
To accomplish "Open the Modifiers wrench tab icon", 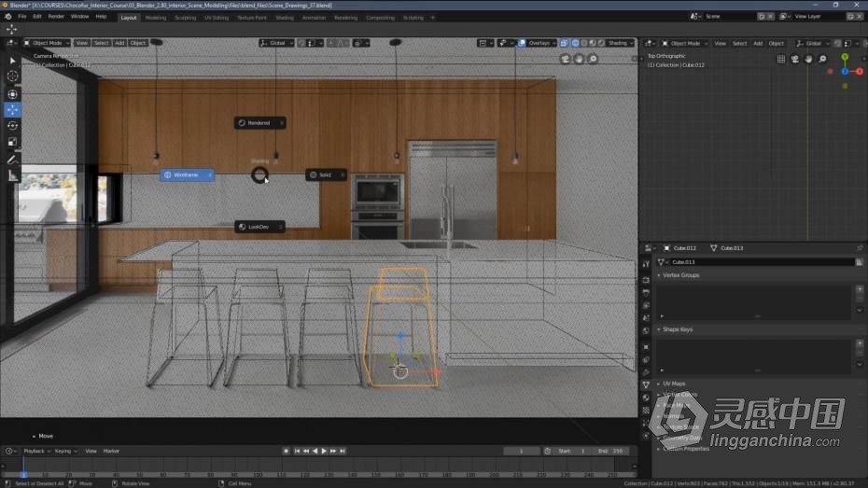I will point(646,372).
